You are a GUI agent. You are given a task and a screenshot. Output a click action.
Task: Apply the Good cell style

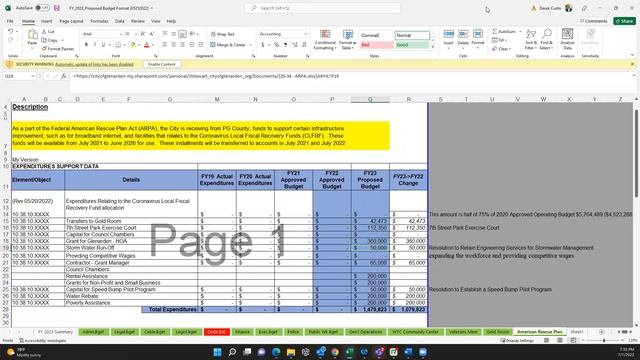(x=412, y=45)
